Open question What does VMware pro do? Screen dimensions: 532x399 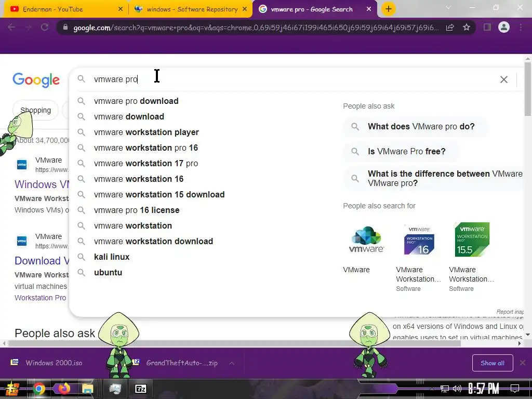click(x=416, y=127)
